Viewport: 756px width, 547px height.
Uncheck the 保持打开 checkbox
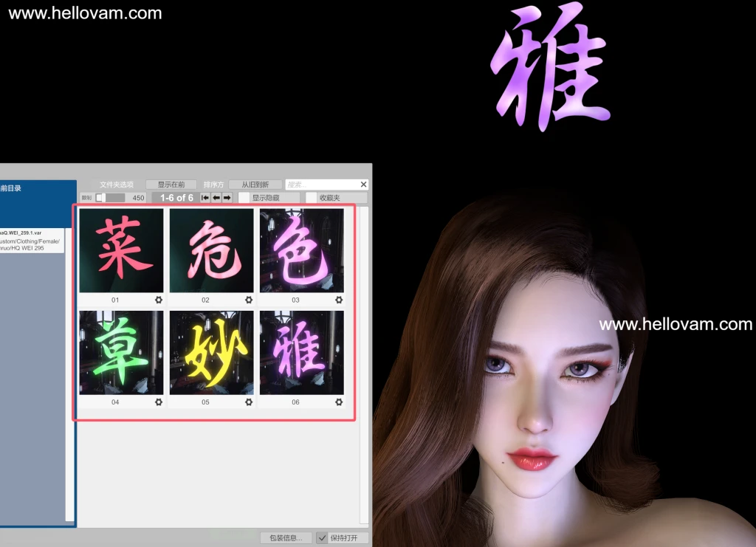point(322,538)
